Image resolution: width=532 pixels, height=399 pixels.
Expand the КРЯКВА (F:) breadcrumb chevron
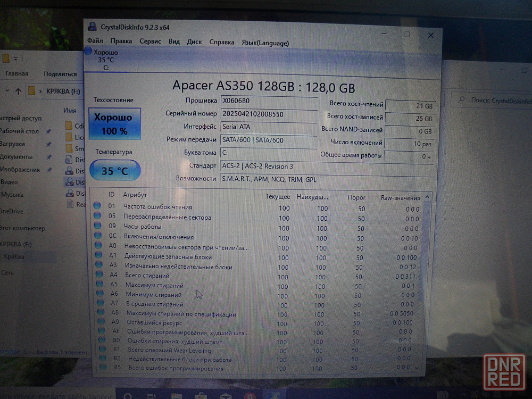[40, 91]
